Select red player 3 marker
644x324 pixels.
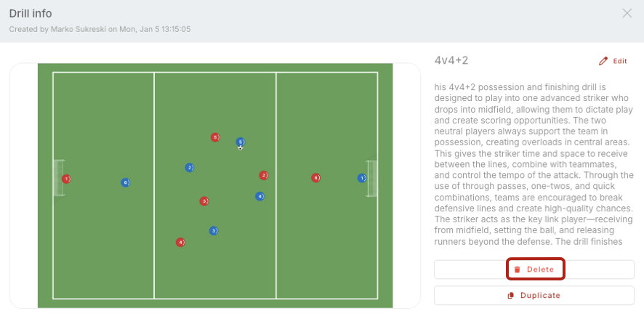pyautogui.click(x=204, y=201)
